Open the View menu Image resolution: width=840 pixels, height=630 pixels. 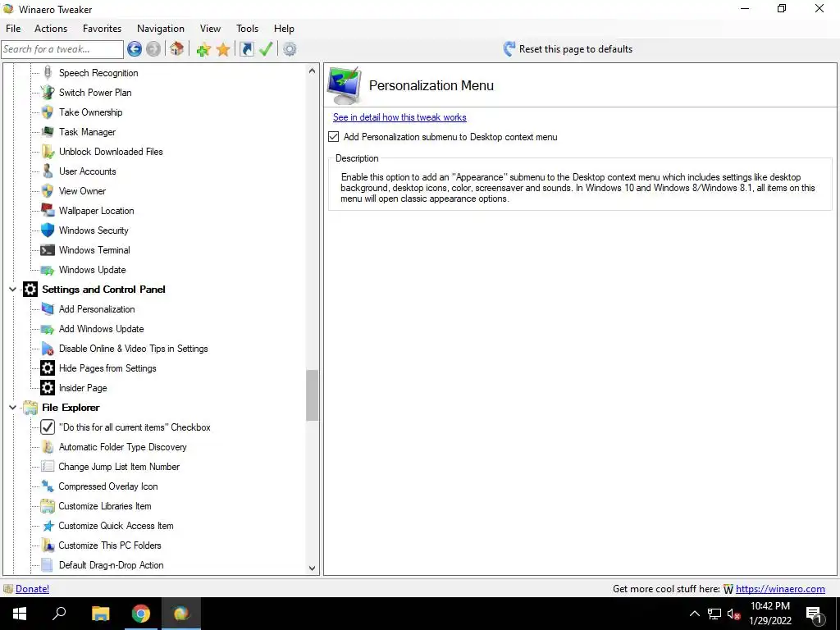[x=210, y=29]
